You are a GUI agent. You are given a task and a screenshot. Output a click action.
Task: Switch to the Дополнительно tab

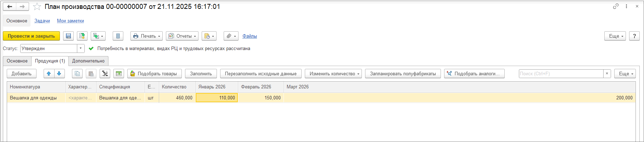click(88, 61)
